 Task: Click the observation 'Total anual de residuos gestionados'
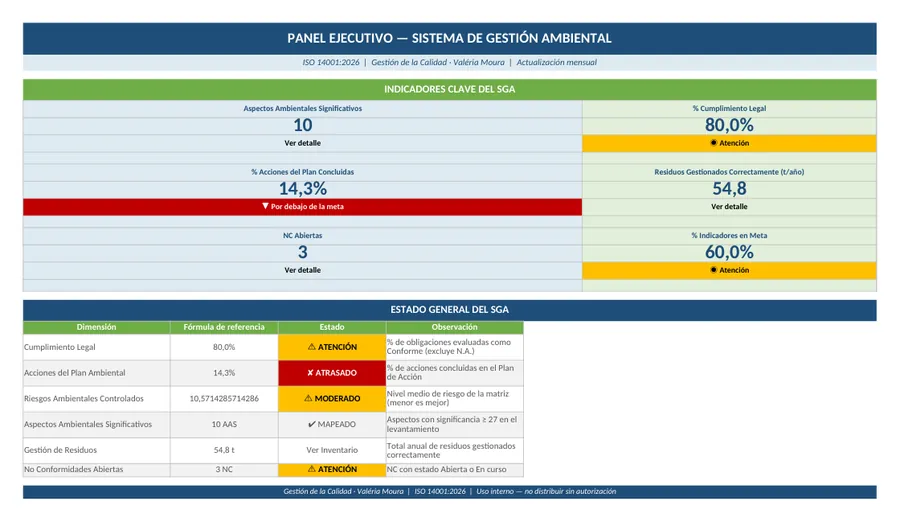pos(455,451)
